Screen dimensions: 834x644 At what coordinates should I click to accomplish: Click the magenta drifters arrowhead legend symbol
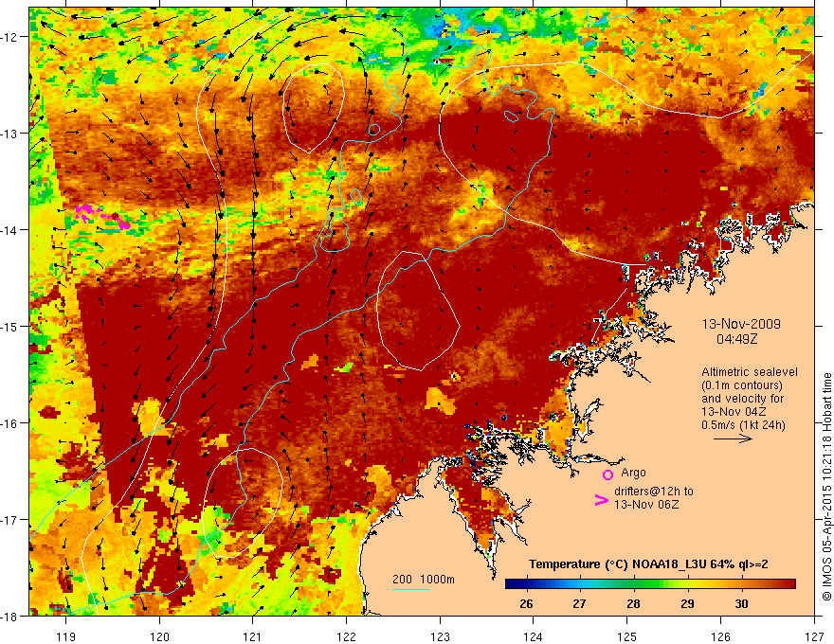[601, 500]
